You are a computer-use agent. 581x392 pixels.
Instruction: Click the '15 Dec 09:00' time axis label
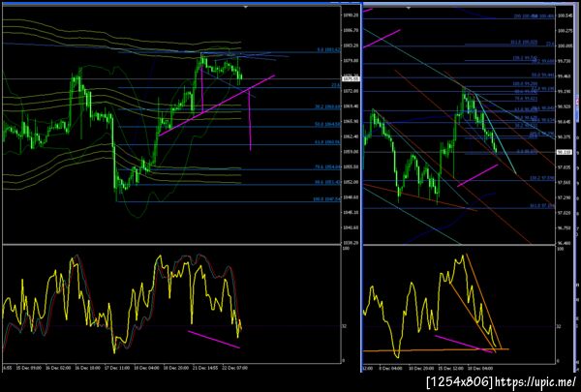[28, 368]
